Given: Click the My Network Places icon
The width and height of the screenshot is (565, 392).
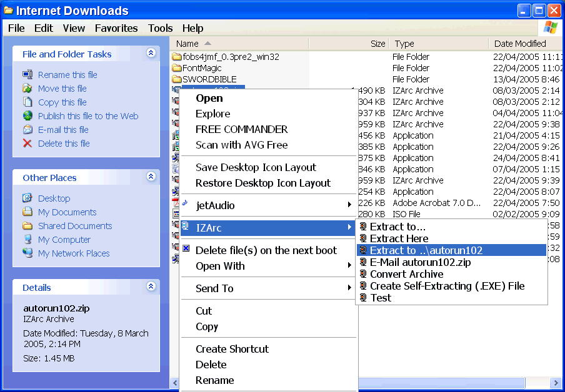Looking at the screenshot, I should pyautogui.click(x=27, y=253).
